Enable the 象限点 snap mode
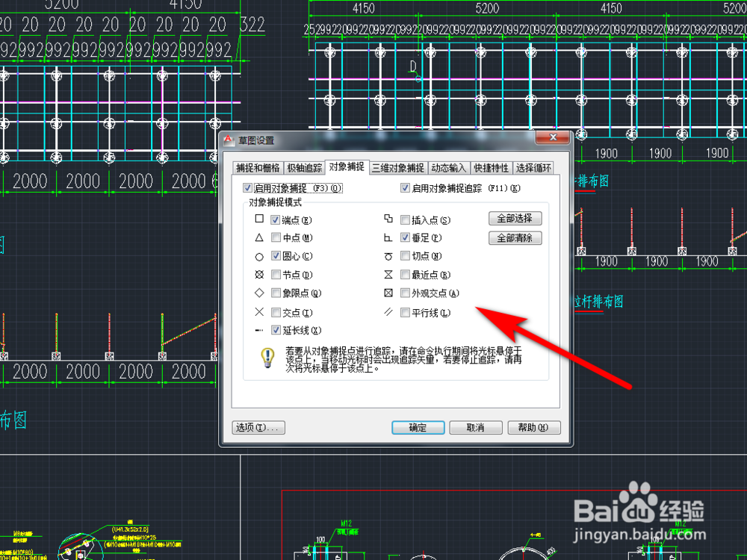Image resolution: width=747 pixels, height=560 pixels. click(276, 293)
